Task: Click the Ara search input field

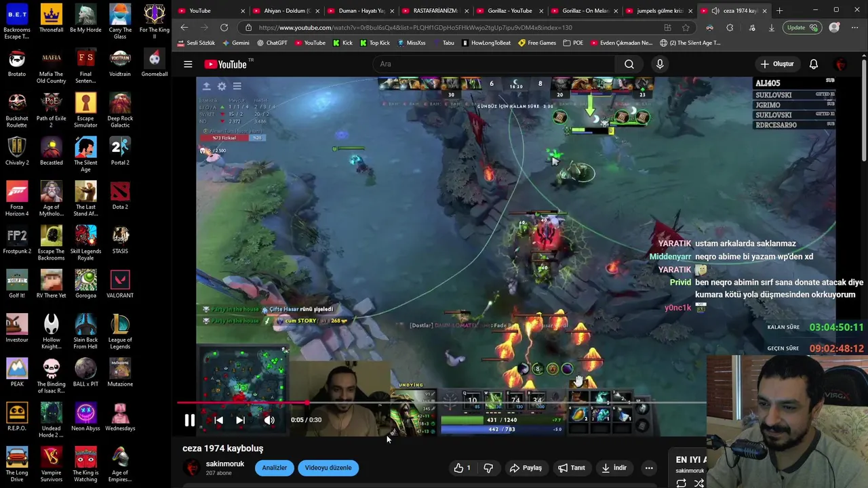Action: pyautogui.click(x=494, y=64)
